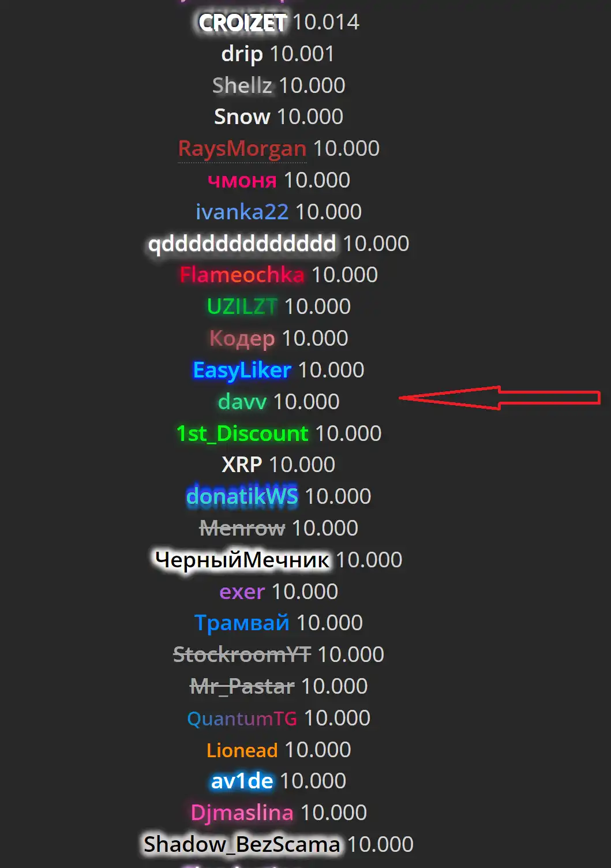Click the qdddddddddddd username
The image size is (611, 868).
click(x=242, y=244)
